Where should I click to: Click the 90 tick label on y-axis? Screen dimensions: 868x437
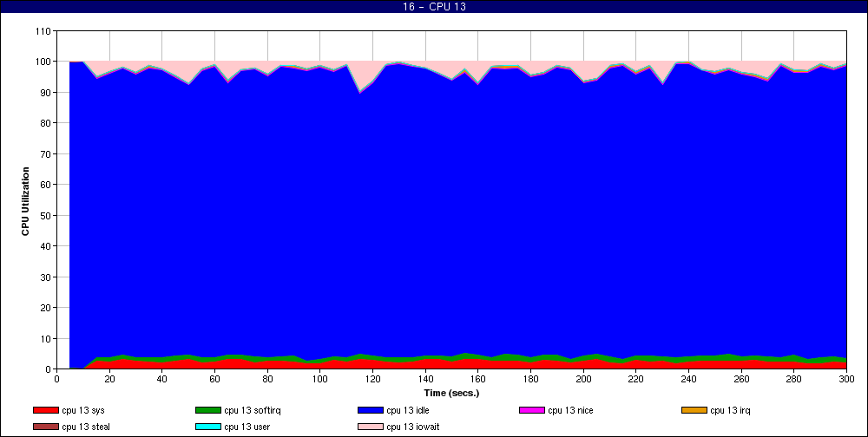coord(45,93)
